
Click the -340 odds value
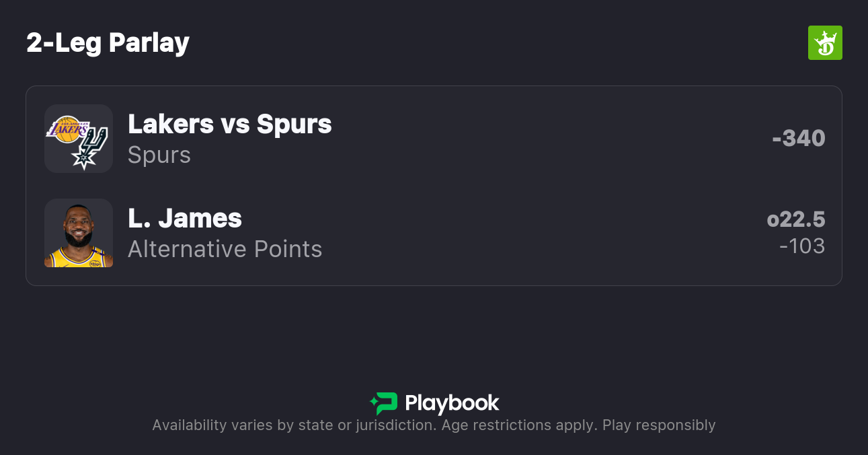799,138
